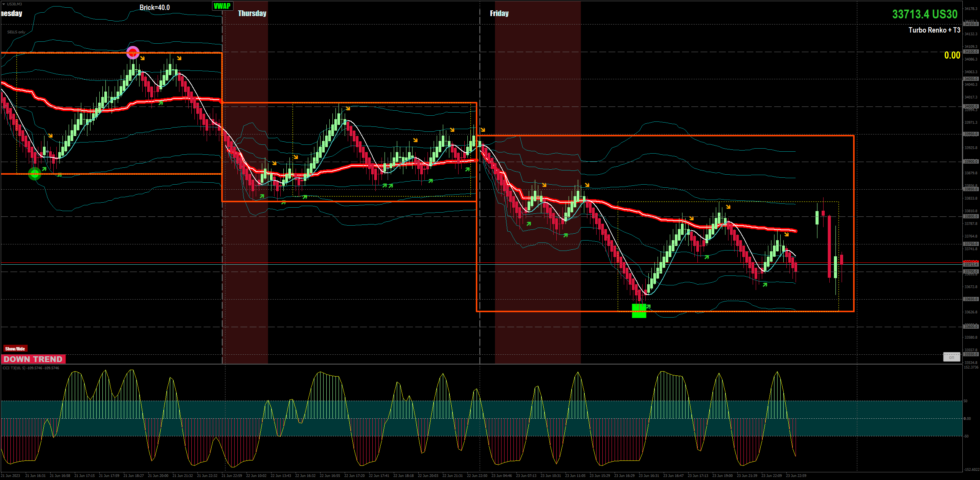Click the Brick=40.0 label
The image size is (980, 480).
click(x=155, y=7)
